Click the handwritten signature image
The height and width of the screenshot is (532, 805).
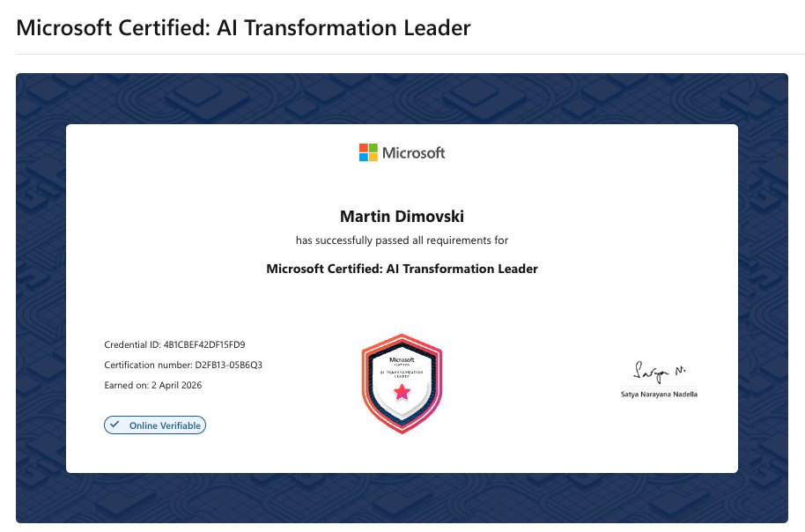659,372
